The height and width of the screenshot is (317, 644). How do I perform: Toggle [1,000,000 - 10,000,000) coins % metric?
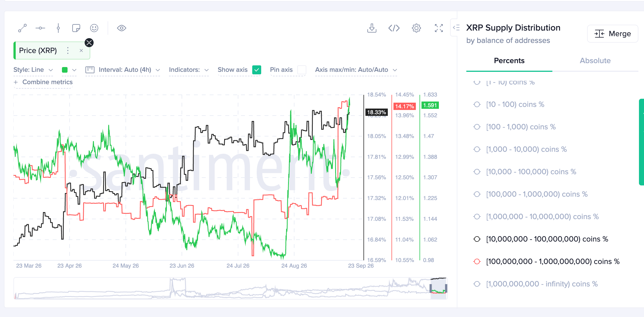pyautogui.click(x=536, y=217)
